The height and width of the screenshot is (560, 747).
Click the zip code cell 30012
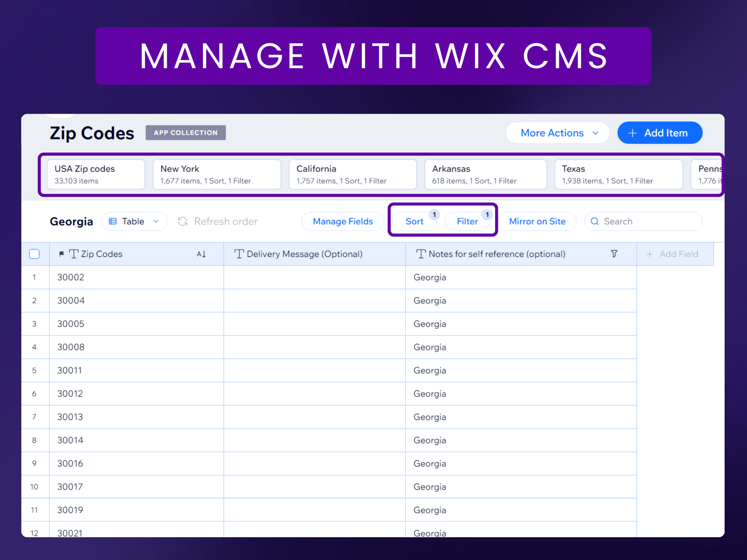[x=136, y=394]
